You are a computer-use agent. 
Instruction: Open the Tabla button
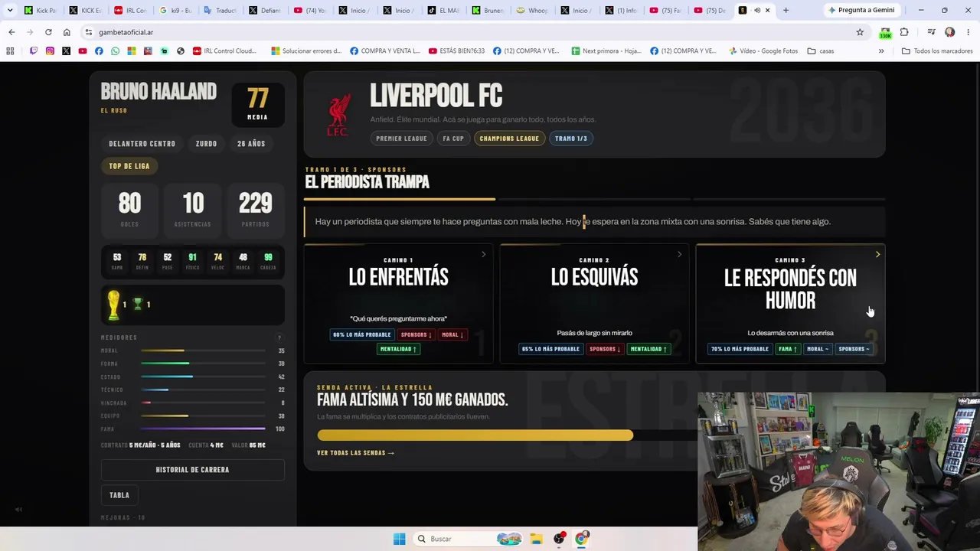[x=119, y=495]
